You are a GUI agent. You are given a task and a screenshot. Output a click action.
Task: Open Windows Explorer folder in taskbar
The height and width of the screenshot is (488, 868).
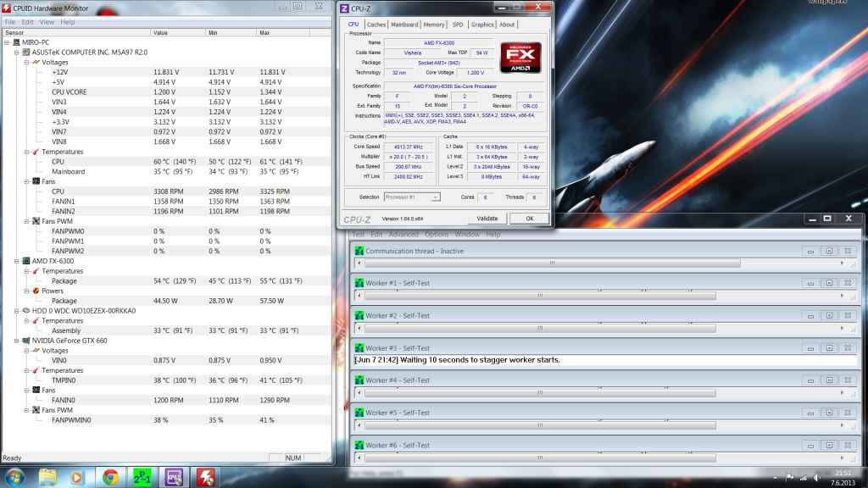(47, 476)
